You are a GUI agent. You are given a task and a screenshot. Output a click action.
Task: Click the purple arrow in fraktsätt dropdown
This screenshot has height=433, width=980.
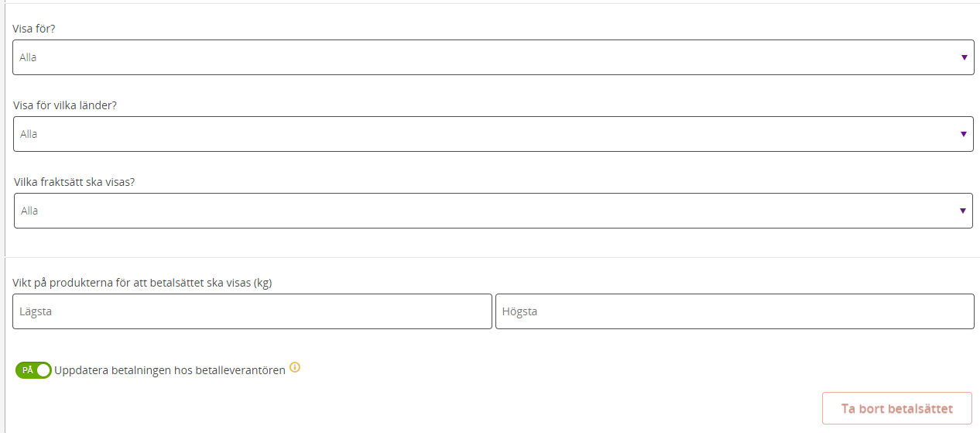pos(963,211)
